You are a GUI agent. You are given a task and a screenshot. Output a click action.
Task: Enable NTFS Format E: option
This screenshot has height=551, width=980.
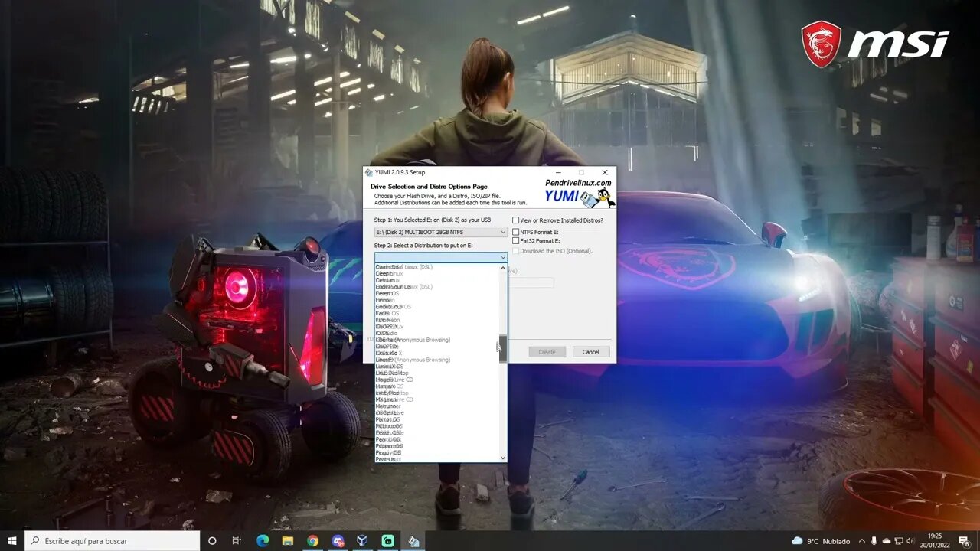pyautogui.click(x=516, y=232)
